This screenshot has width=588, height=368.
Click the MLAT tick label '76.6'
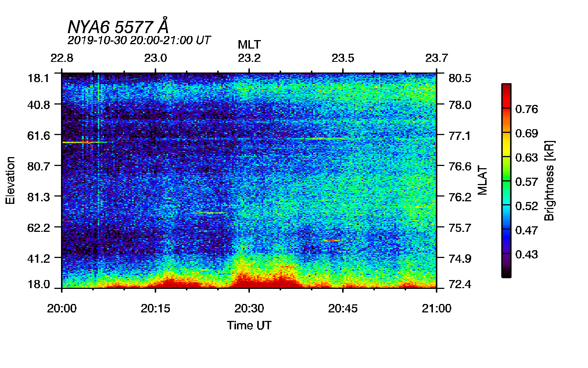(x=460, y=166)
